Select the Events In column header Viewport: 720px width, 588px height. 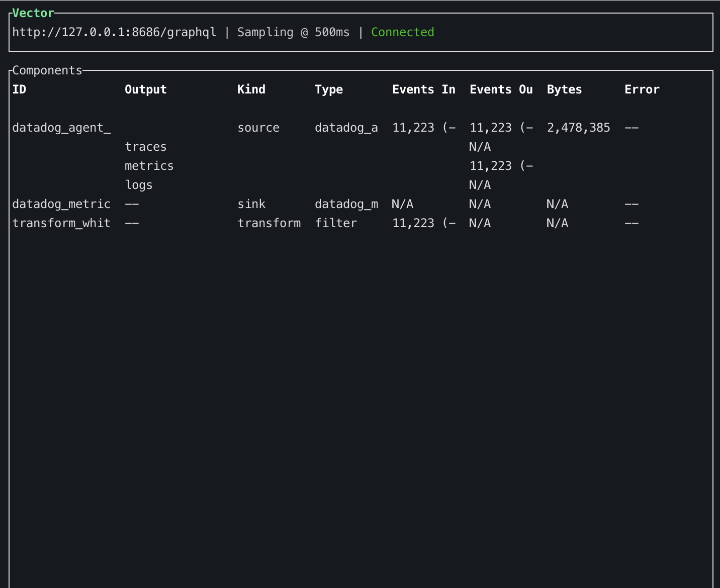pyautogui.click(x=423, y=89)
